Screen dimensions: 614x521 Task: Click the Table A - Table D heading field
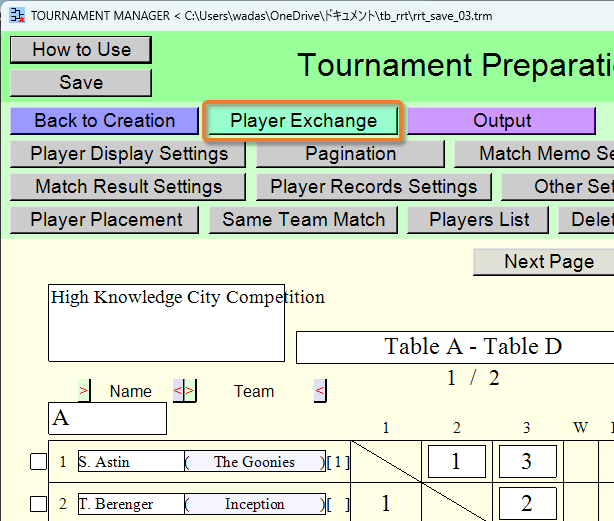click(x=455, y=348)
